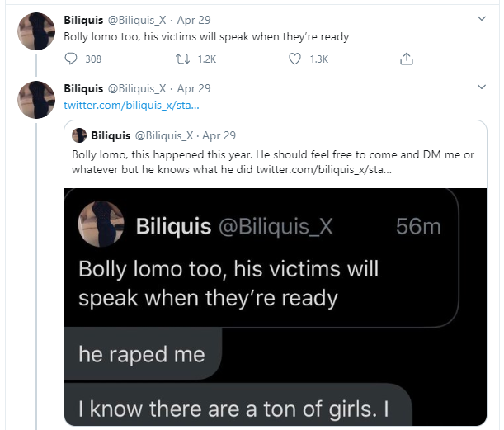Screen dimensions: 504x430
Task: Retweet the first Biliquis tweet
Action: pos(184,59)
